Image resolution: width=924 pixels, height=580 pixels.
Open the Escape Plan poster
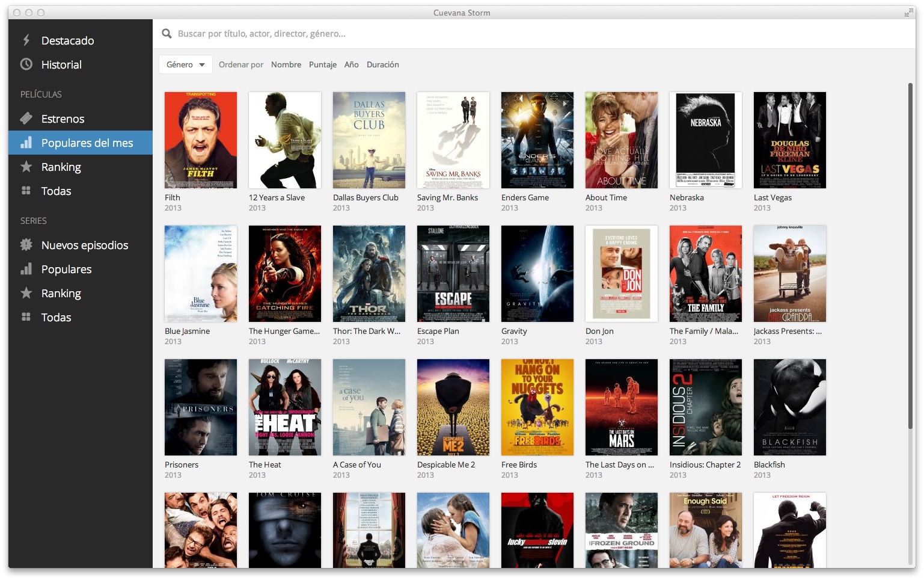(453, 274)
